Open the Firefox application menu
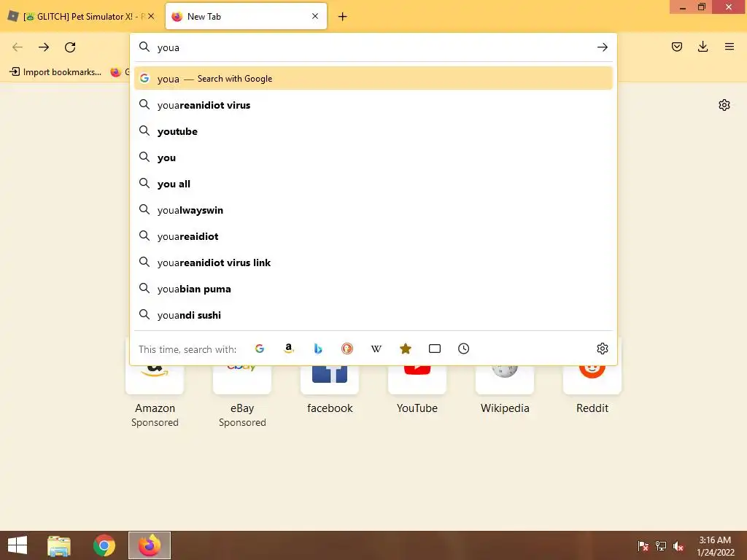747x560 pixels. pyautogui.click(x=729, y=47)
